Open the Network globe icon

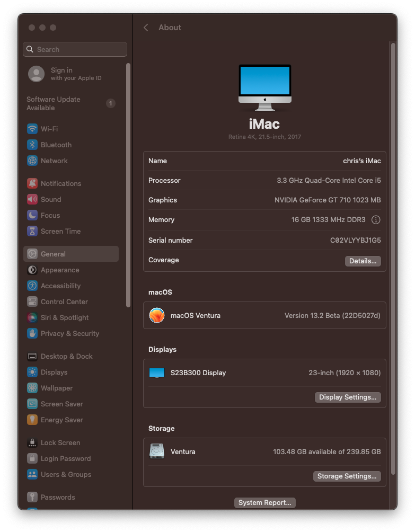[32, 161]
